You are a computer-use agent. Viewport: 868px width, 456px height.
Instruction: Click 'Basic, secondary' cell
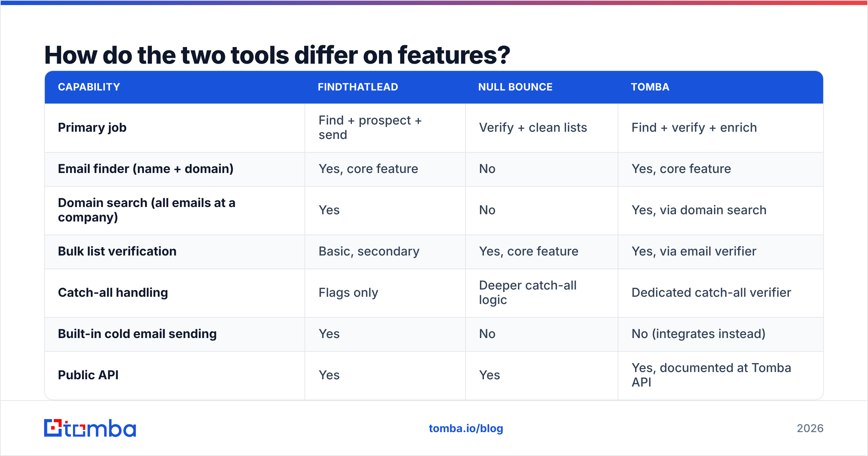369,252
